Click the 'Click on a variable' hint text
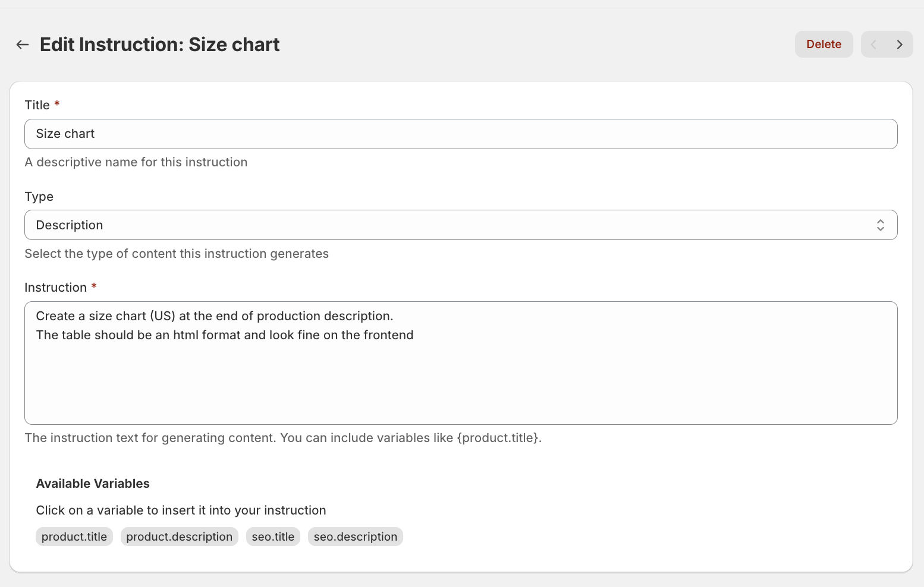The height and width of the screenshot is (587, 924). tap(181, 510)
